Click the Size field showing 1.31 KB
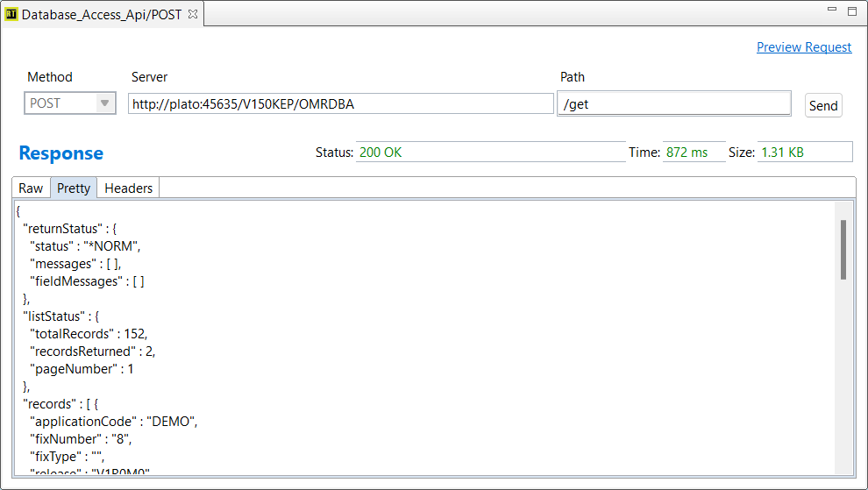 [804, 153]
